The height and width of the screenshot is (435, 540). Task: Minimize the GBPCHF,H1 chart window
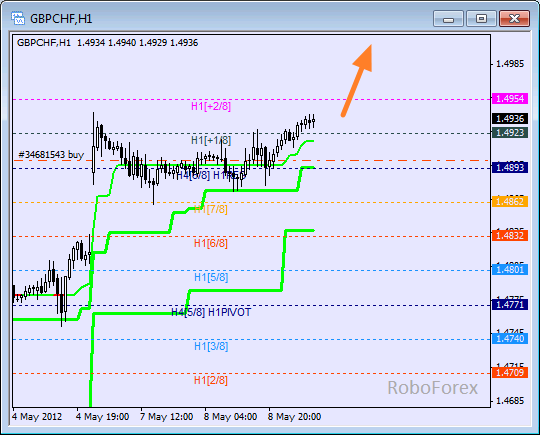click(449, 19)
